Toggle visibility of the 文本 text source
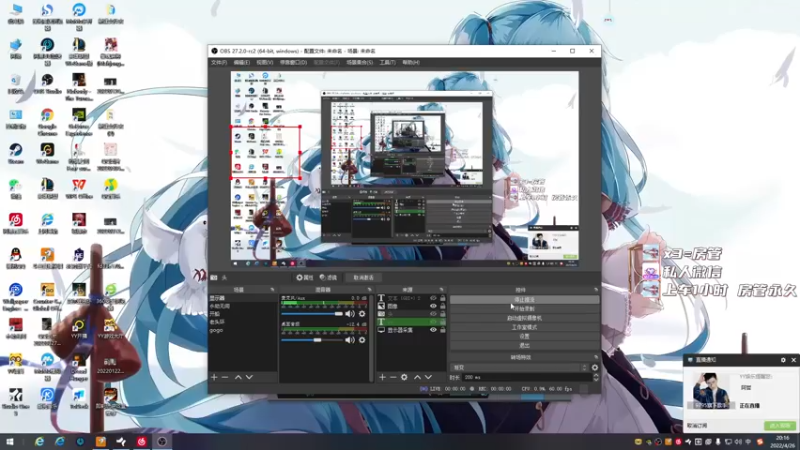Viewport: 800px width, 450px height. pos(433,298)
